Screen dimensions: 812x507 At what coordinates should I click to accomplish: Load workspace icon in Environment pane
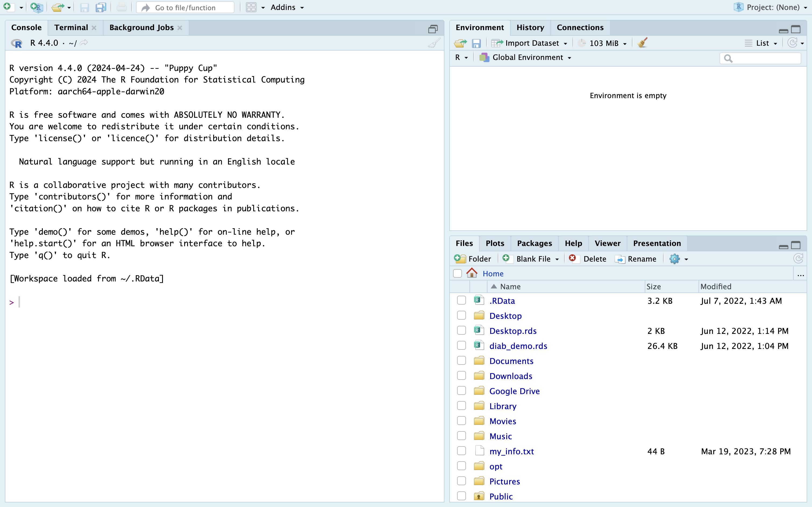tap(460, 43)
